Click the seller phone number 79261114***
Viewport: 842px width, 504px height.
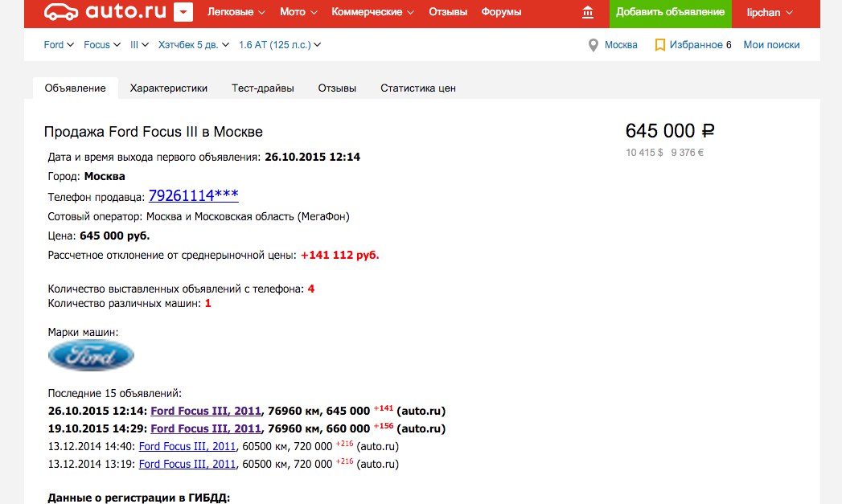(x=193, y=195)
